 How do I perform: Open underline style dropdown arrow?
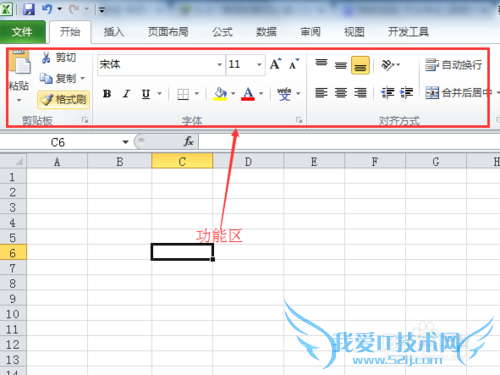pyautogui.click(x=160, y=94)
